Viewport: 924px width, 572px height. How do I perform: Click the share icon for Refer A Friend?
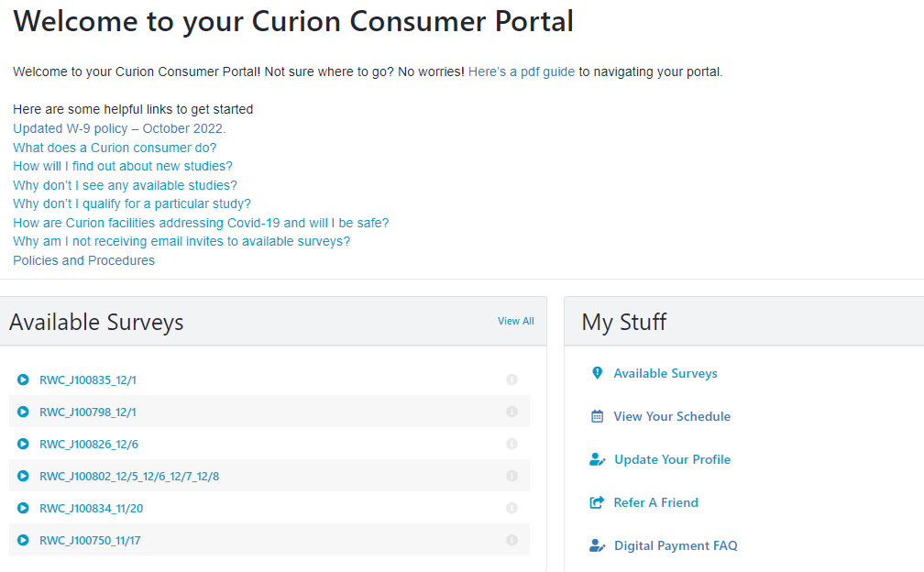tap(597, 502)
